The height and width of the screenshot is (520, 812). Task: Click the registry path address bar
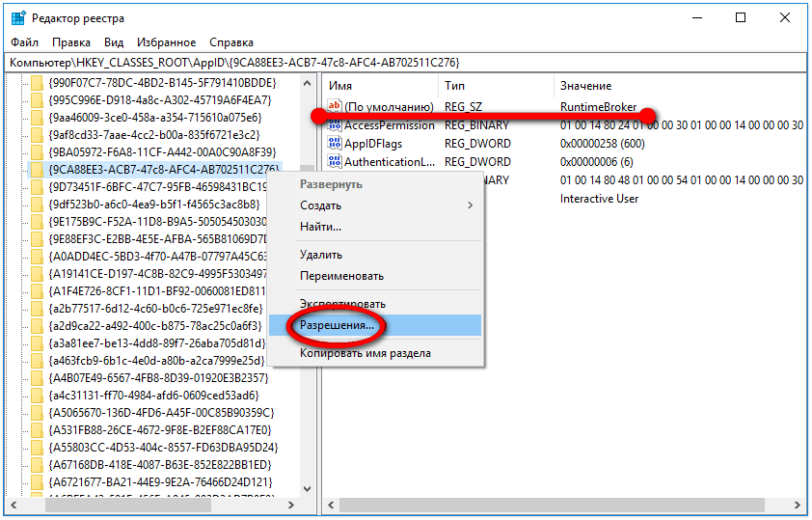(x=405, y=63)
